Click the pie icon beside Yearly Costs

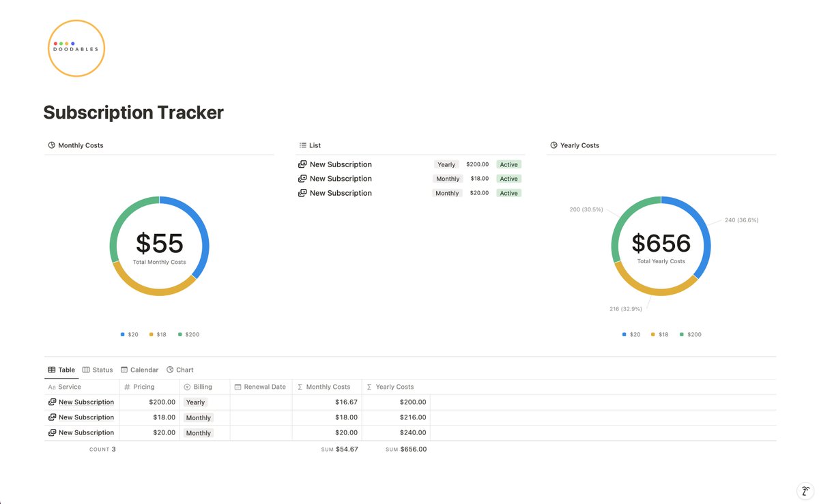click(x=554, y=145)
